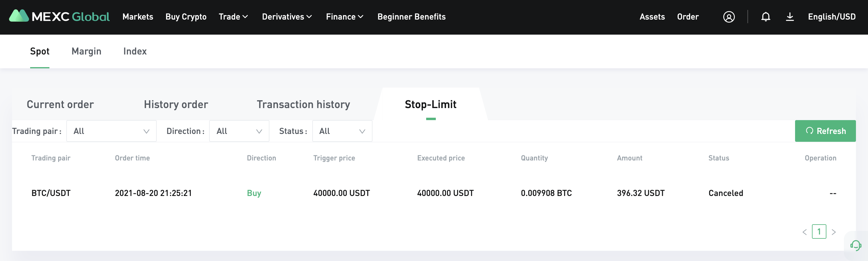Open Buy Crypto page
868x261 pixels.
coord(186,17)
